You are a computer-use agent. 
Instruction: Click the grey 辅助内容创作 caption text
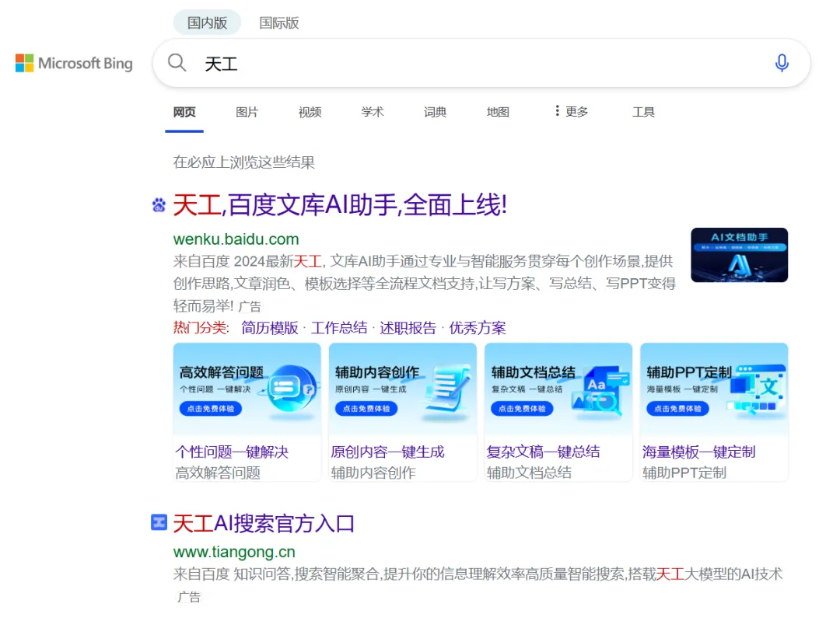pyautogui.click(x=373, y=473)
